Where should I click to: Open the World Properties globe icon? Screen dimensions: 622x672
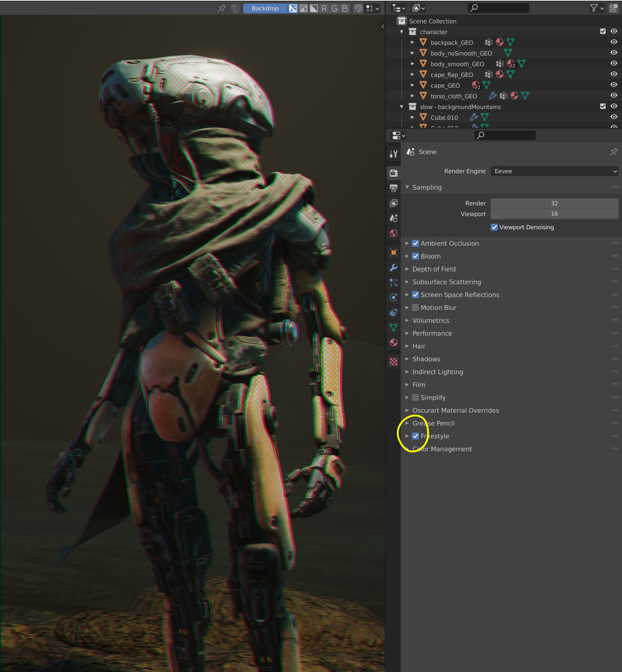(393, 233)
